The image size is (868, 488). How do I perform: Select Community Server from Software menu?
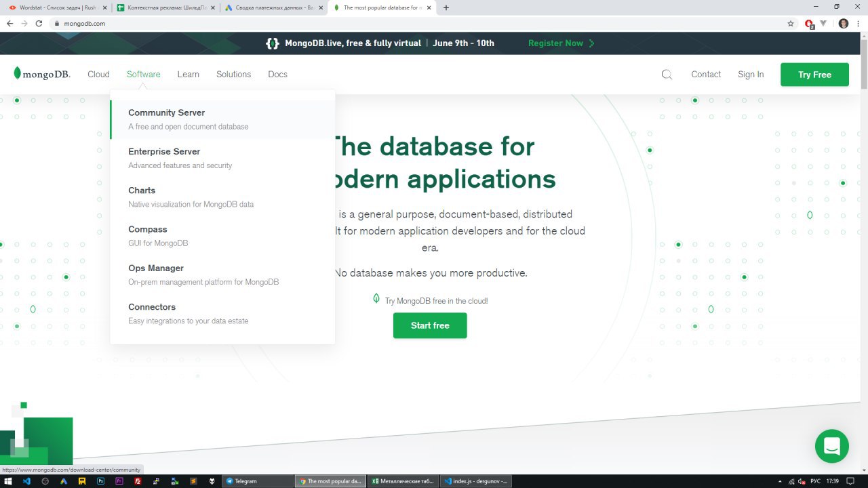[222, 119]
